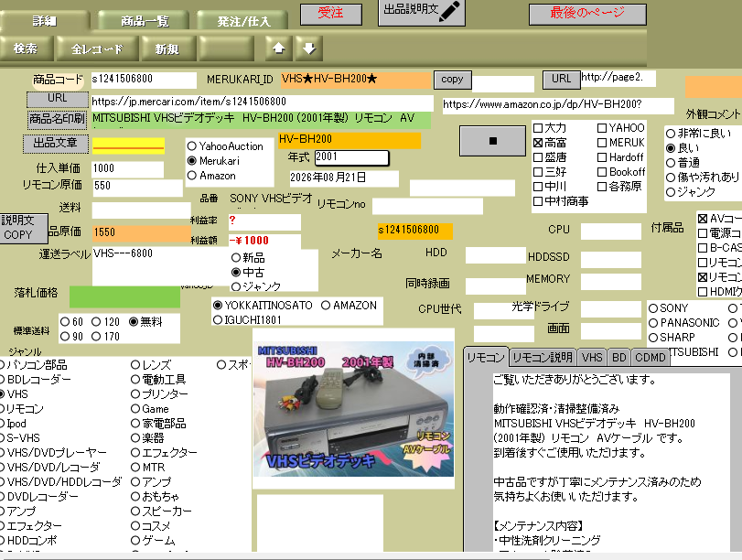Create a 新規 record

(x=167, y=48)
